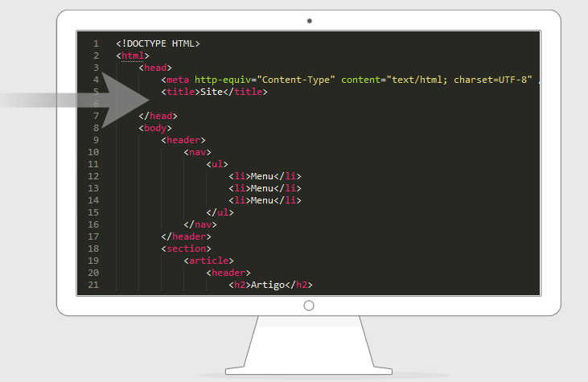Image resolution: width=588 pixels, height=382 pixels.
Task: Click line number 10 in the gutter
Action: 93,152
